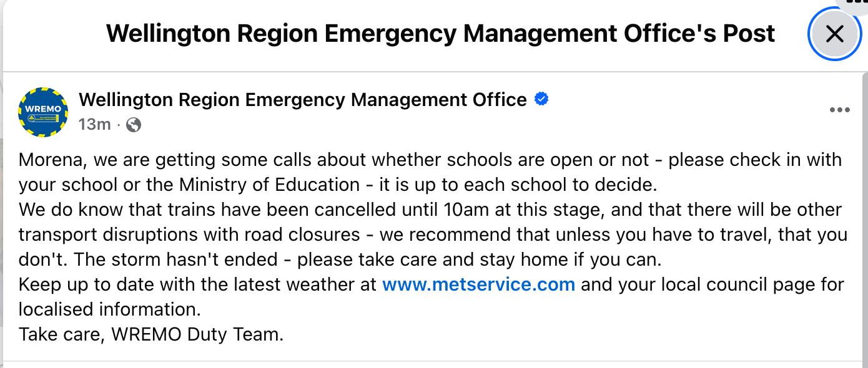This screenshot has height=368, width=868.
Task: Click the globe public audience icon
Action: (134, 125)
